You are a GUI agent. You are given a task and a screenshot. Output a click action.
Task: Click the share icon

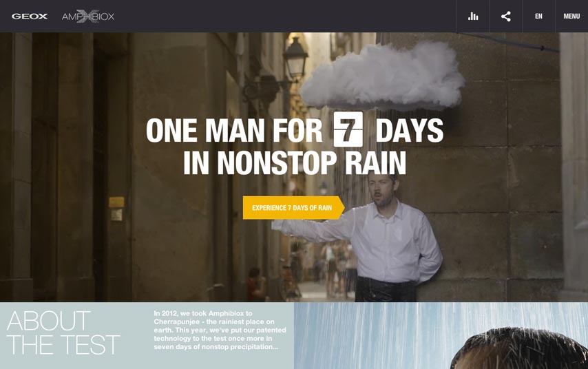coord(505,16)
